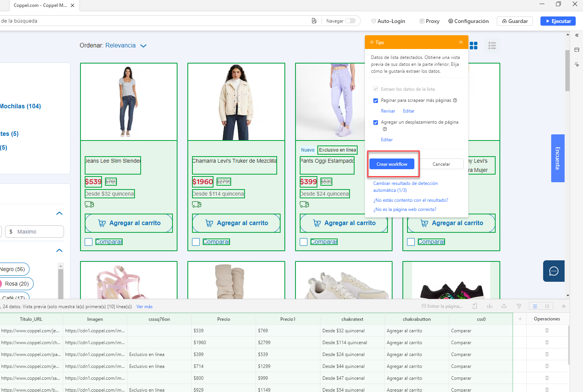Screen dimensions: 583x392
Task: Check Comparar box for Jeans Lee
Action: click(x=89, y=242)
